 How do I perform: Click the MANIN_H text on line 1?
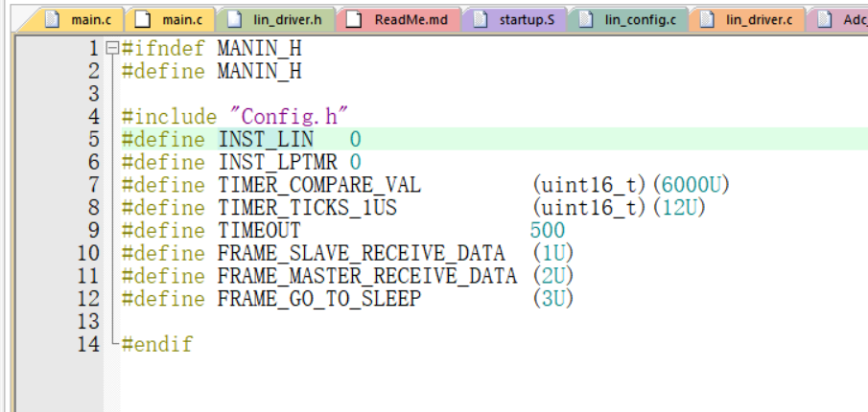[259, 49]
